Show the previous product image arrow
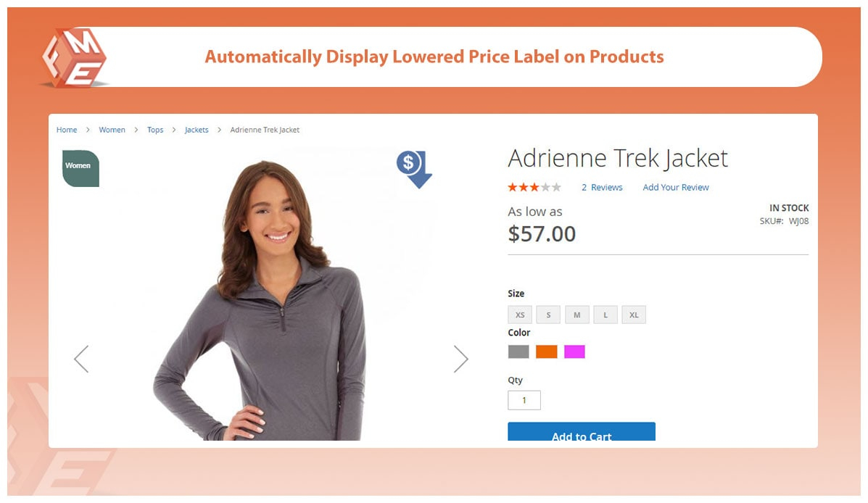Viewport: 868px width, 503px height. [x=81, y=359]
